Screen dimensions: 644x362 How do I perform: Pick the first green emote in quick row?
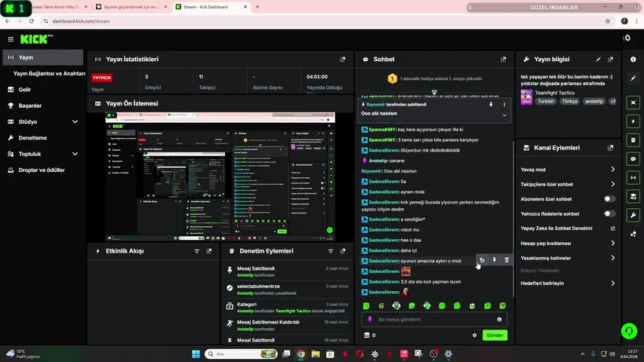tap(366, 305)
